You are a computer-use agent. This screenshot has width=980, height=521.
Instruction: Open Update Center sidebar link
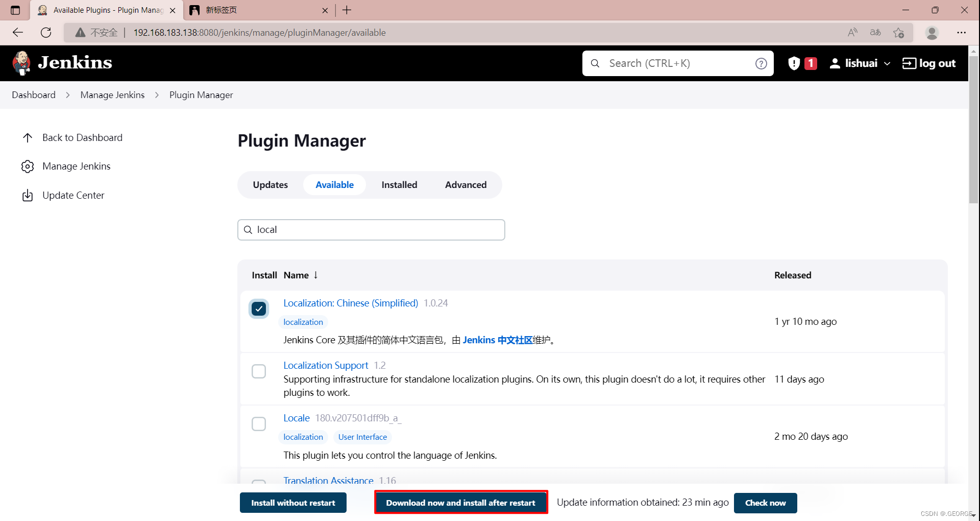click(73, 195)
